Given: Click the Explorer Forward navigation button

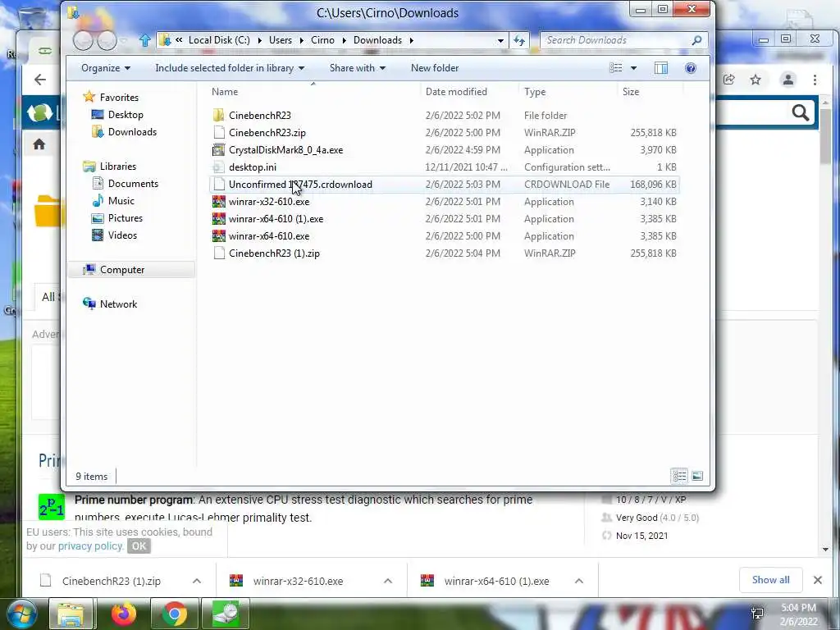Looking at the screenshot, I should click(107, 40).
